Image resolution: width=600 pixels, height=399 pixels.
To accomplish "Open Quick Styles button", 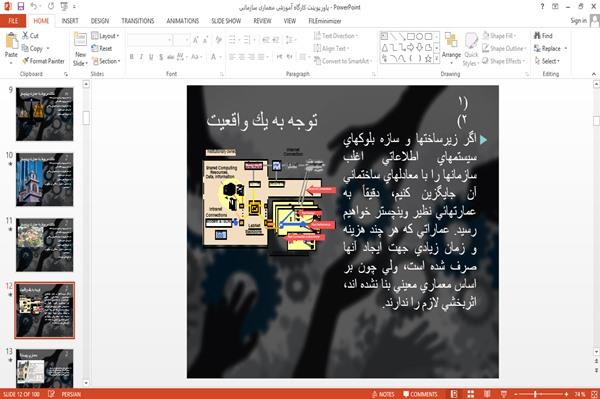I will [x=471, y=49].
